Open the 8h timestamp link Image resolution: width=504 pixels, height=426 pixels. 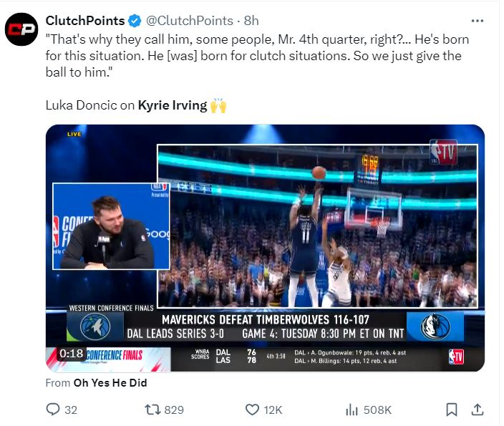(251, 21)
